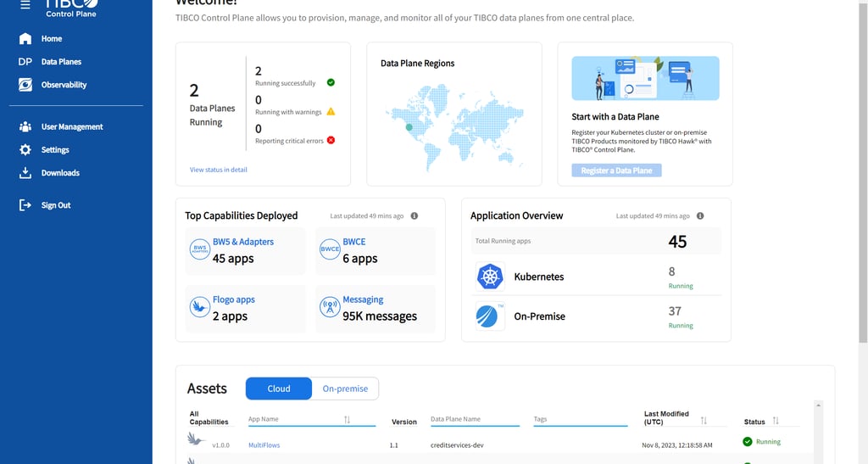Click the Total Running apps value 45
This screenshot has height=464, width=868.
pyautogui.click(x=677, y=242)
